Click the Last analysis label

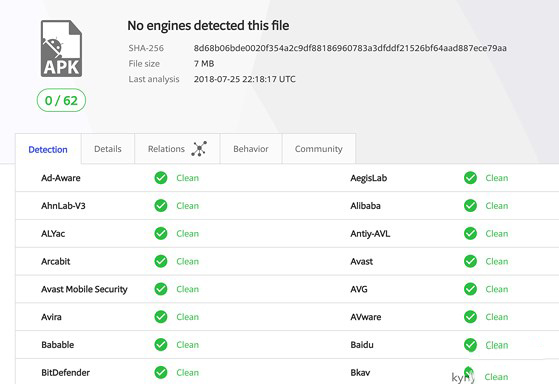pos(154,79)
